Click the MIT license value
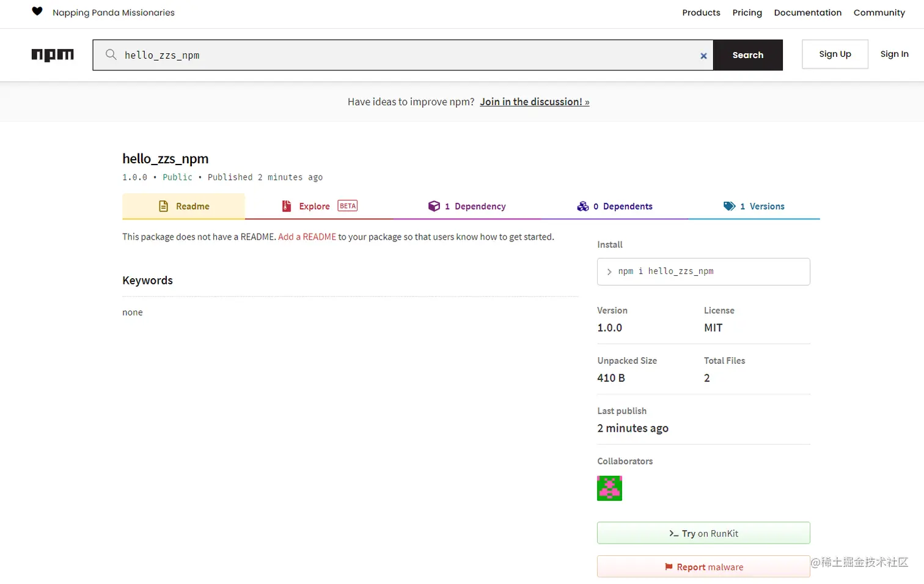This screenshot has height=584, width=924. coord(713,328)
